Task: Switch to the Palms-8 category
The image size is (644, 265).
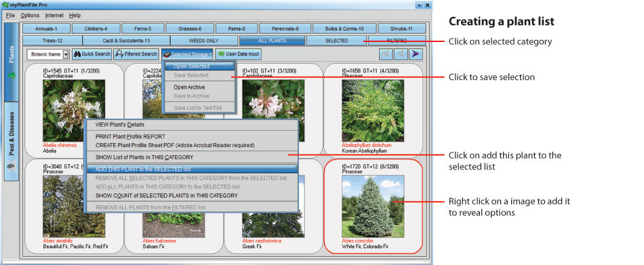Action: [x=237, y=28]
